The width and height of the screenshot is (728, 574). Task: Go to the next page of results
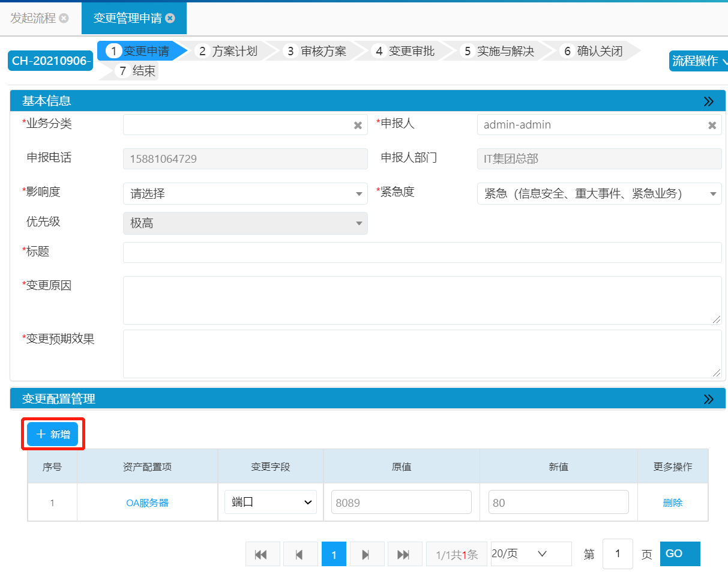(366, 554)
